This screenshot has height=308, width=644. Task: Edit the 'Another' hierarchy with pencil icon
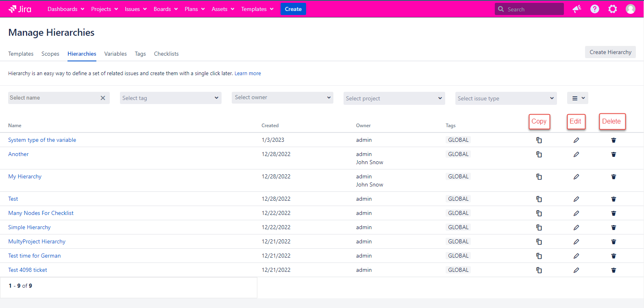click(x=576, y=154)
